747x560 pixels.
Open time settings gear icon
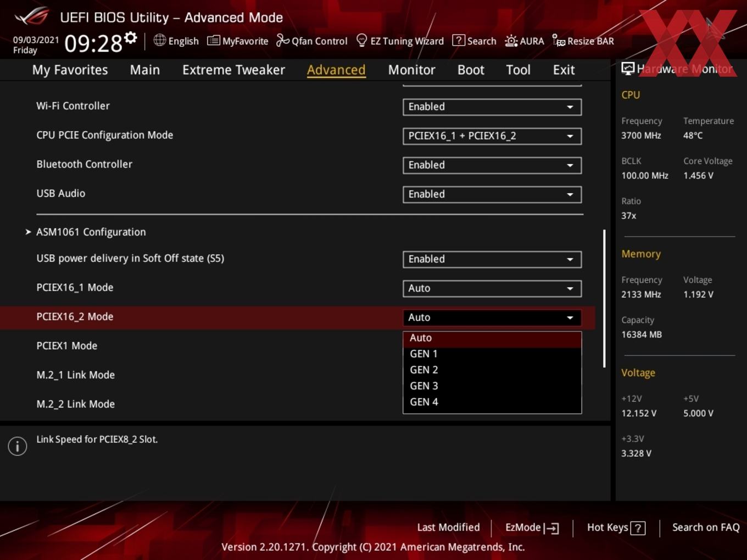pyautogui.click(x=131, y=38)
